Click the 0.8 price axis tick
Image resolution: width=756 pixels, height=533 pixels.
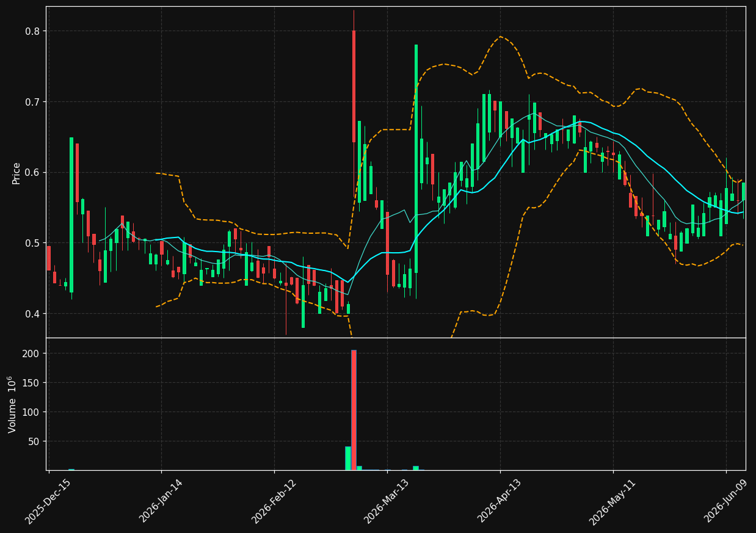[34, 31]
